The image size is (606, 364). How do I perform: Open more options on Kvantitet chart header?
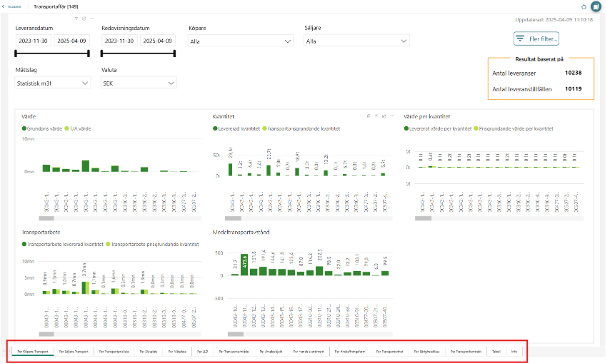[x=392, y=116]
